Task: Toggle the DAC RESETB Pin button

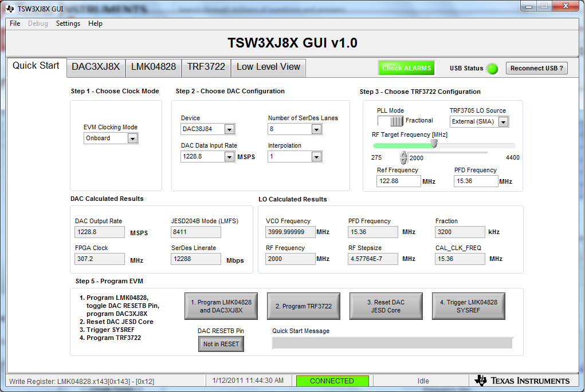Action: (221, 344)
